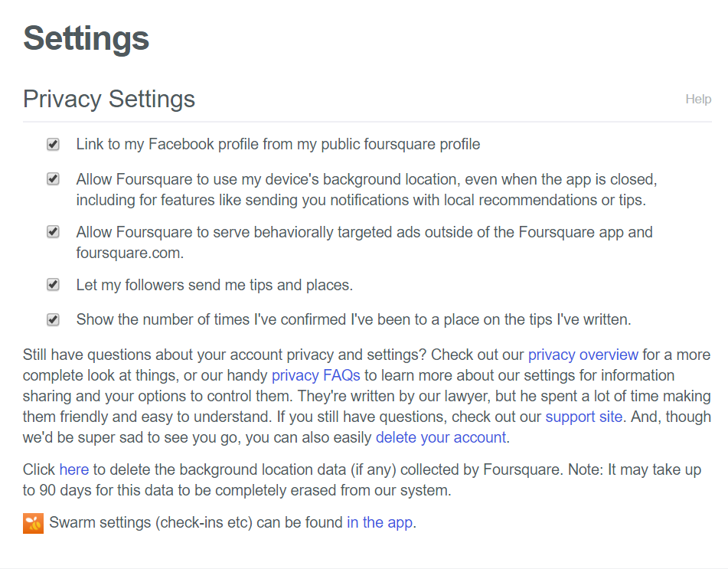Screen dimensions: 728x569
Task: Open the privacy overview link
Action: pyautogui.click(x=583, y=355)
